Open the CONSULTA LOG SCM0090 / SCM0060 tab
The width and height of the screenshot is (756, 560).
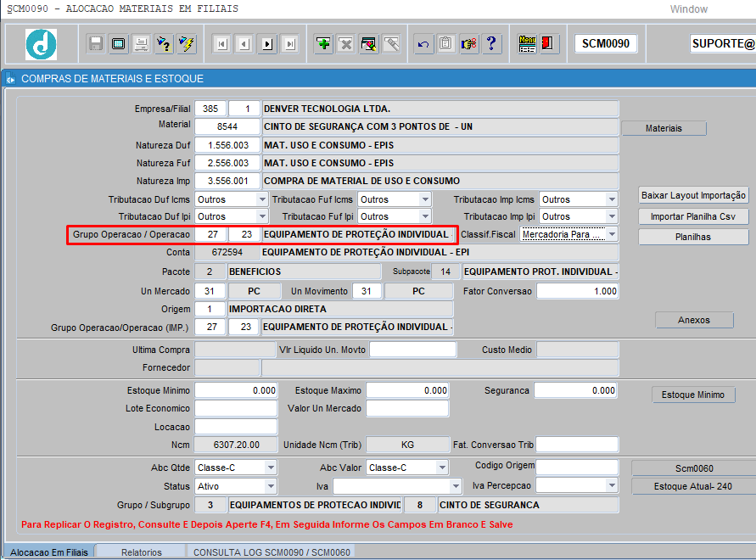[x=272, y=552]
